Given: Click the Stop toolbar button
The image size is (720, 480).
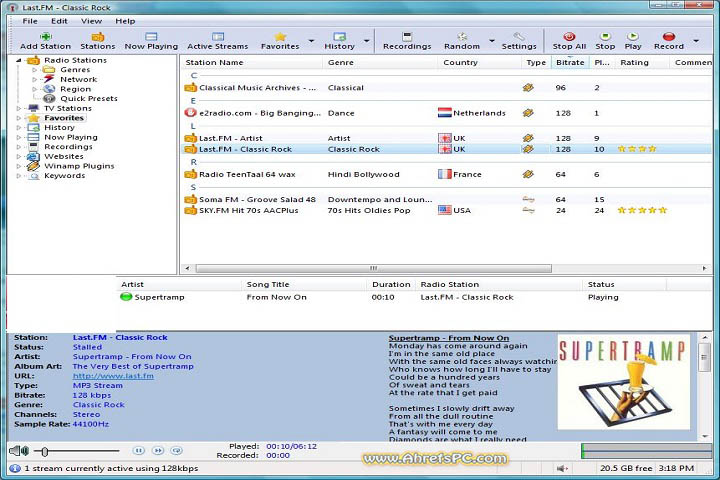Looking at the screenshot, I should tap(605, 40).
